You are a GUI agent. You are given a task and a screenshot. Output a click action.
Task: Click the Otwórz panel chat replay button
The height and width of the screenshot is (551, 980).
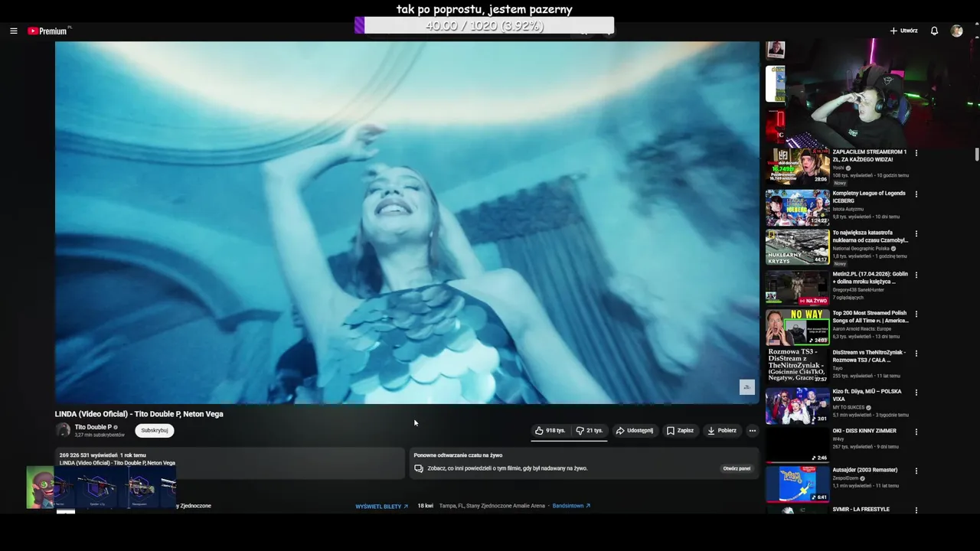coord(737,468)
